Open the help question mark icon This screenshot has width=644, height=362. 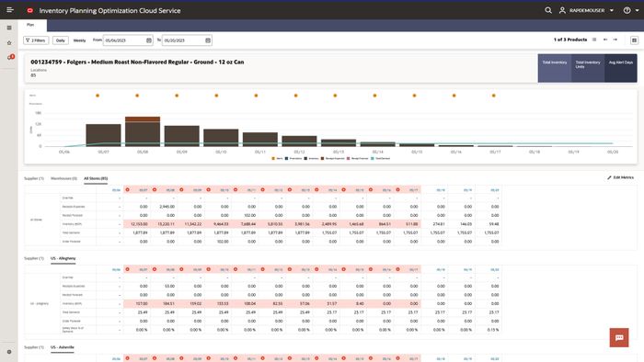pyautogui.click(x=627, y=10)
